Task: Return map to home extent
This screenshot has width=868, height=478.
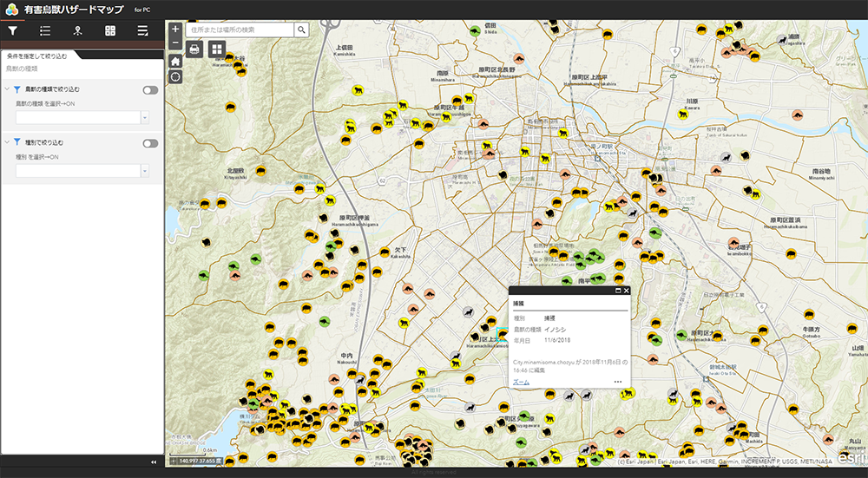Action: tap(175, 61)
